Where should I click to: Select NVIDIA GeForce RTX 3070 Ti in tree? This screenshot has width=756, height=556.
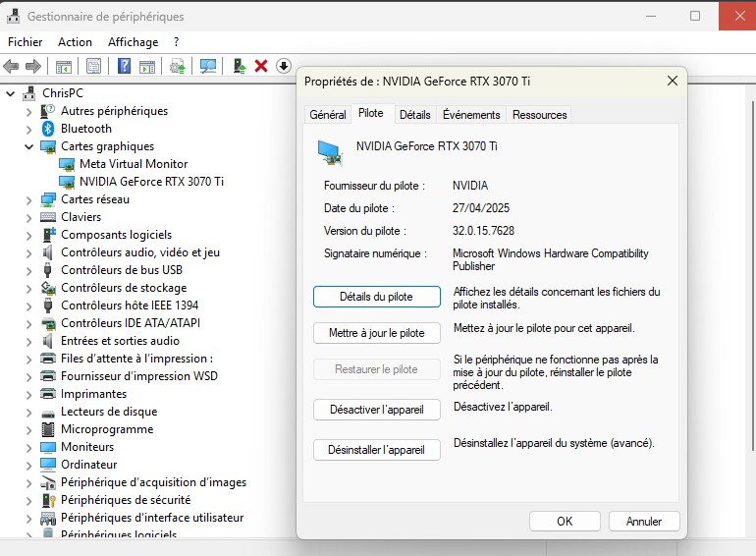pos(151,182)
